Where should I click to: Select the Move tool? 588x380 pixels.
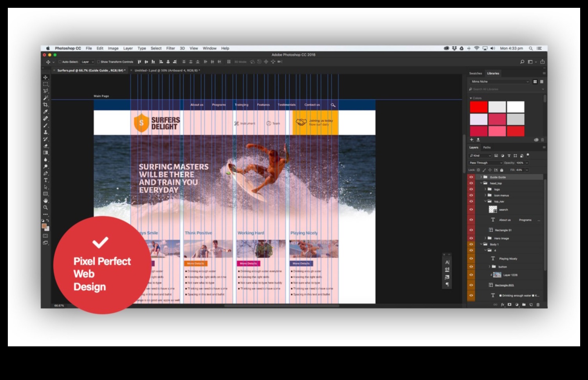tap(46, 78)
